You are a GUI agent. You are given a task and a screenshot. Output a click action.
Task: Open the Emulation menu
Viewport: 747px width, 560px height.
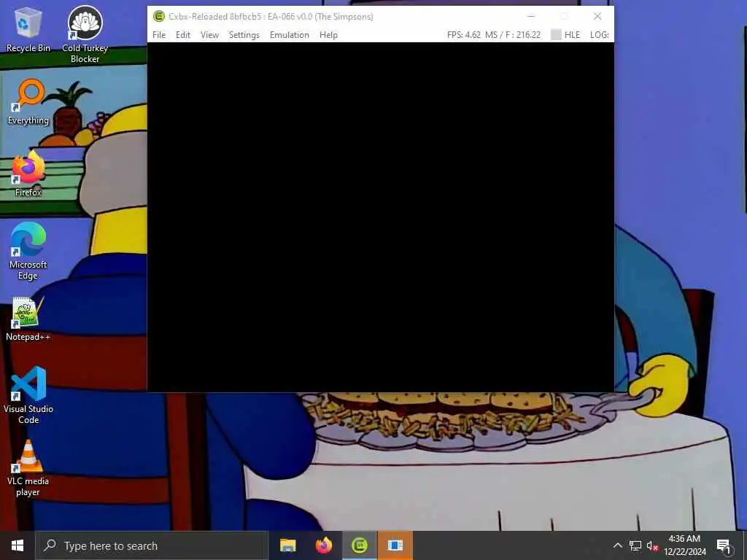point(289,35)
